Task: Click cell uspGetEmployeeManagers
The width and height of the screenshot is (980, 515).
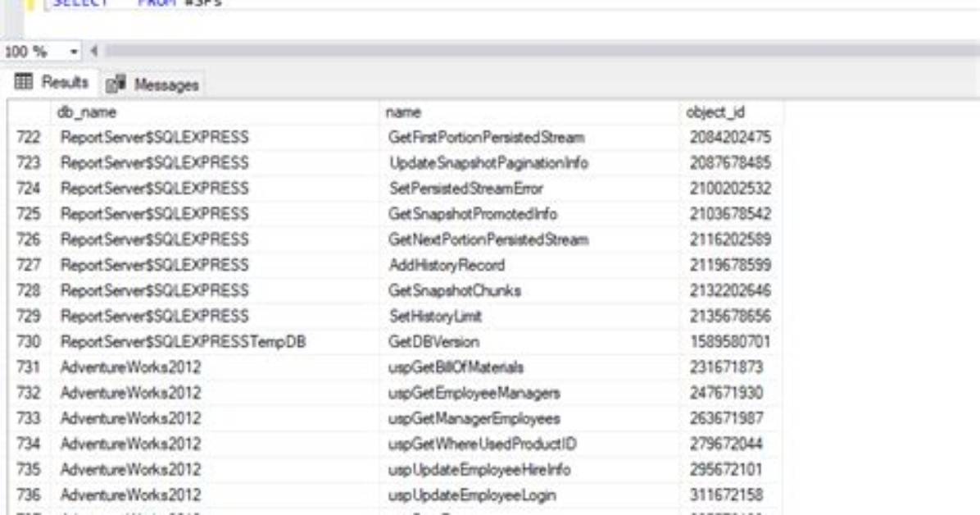Action: coord(529,393)
